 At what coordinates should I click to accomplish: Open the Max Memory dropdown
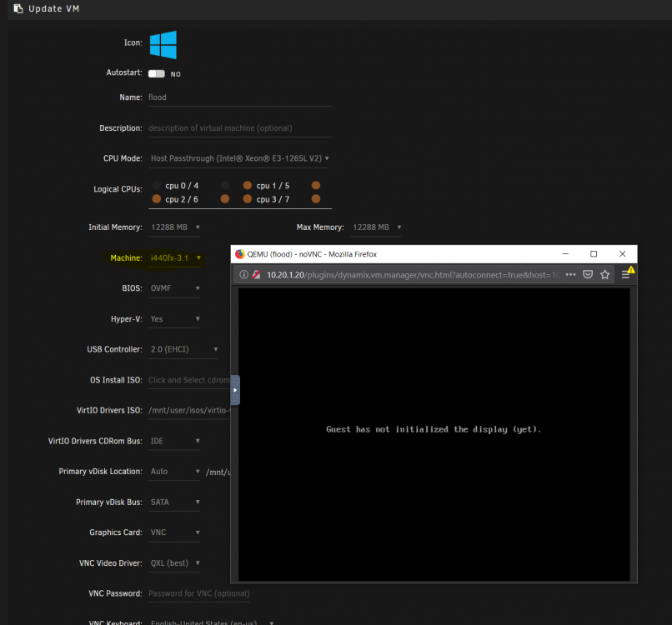[376, 227]
